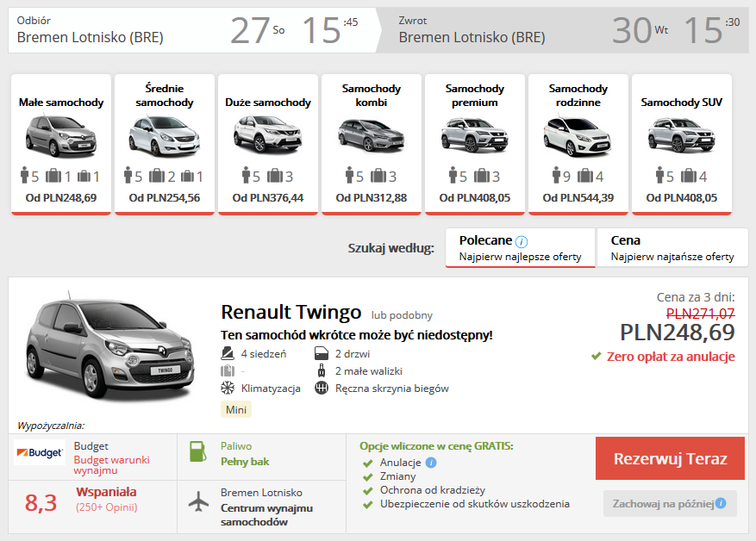Click the Renault Twingo car photo
The image size is (756, 541).
110,345
